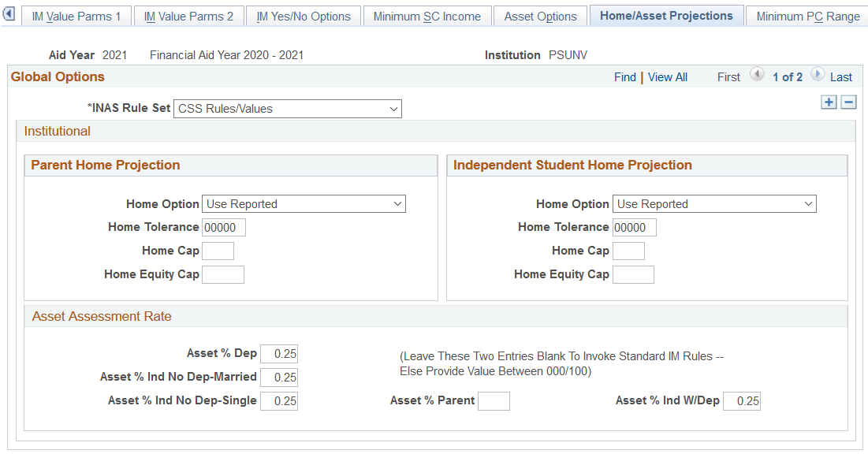Click the Find link in Global Options
Image resolution: width=868 pixels, height=454 pixels.
624,76
